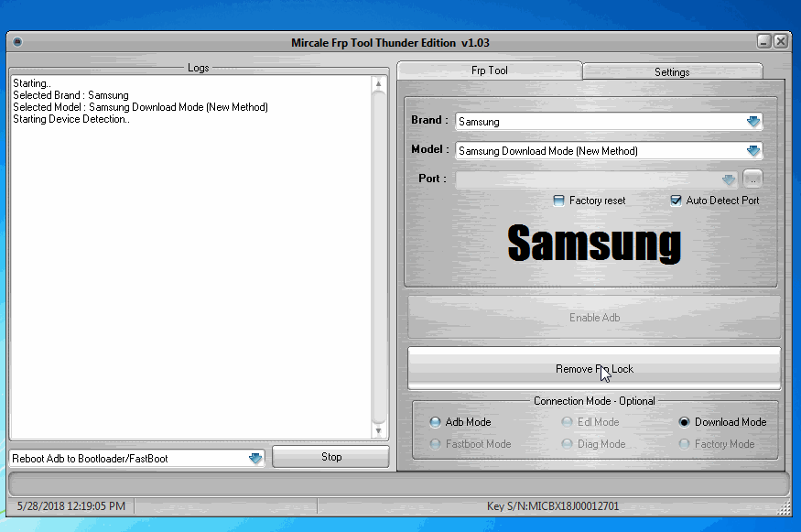Select the Diag Mode radio button

(567, 444)
